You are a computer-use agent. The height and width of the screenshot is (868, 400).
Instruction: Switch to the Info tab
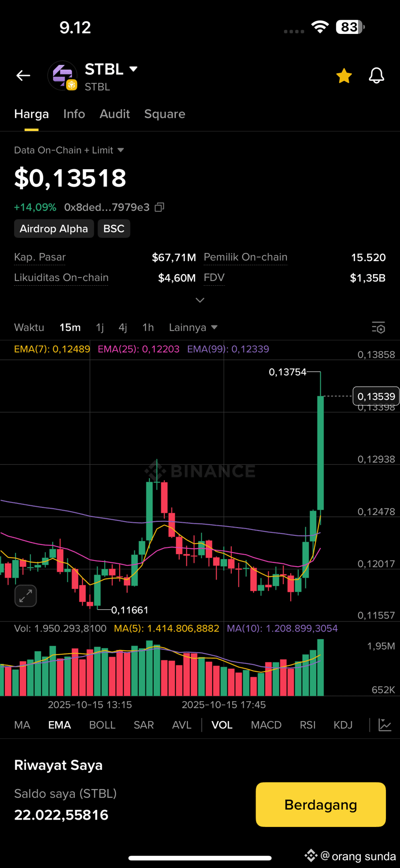pos(74,114)
